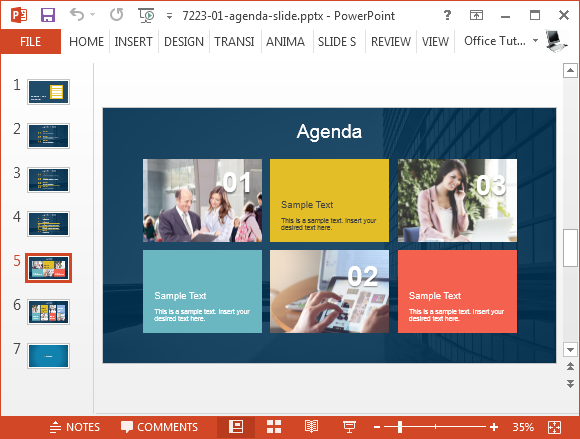Launch Slide Show view from status bar
Image resolution: width=580 pixels, height=439 pixels.
coord(349,427)
